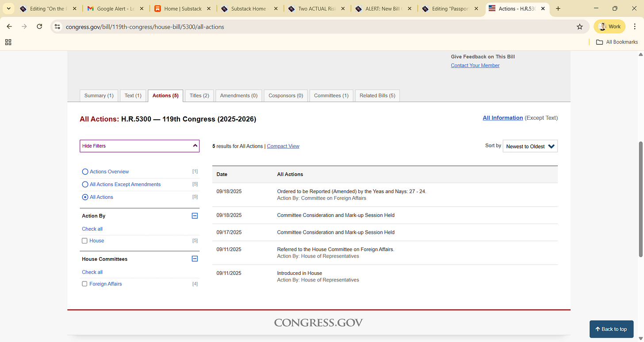Close the Actions - H.R.5300 tab

pos(543,8)
